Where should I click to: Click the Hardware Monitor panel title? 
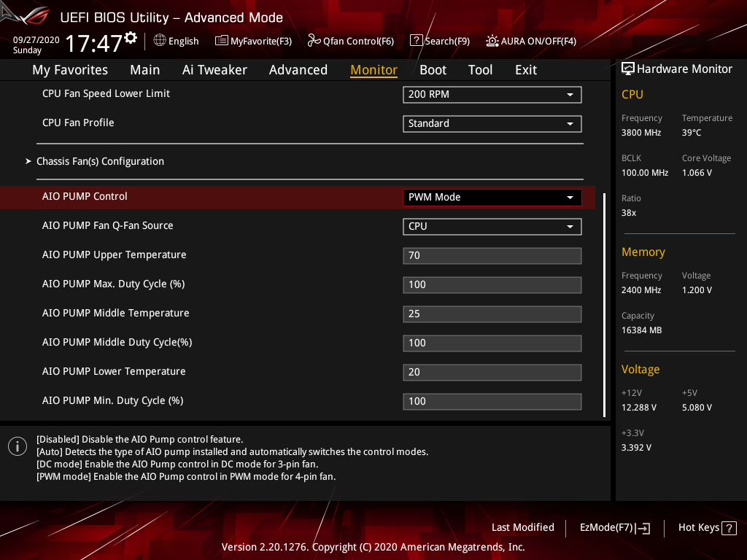(684, 69)
